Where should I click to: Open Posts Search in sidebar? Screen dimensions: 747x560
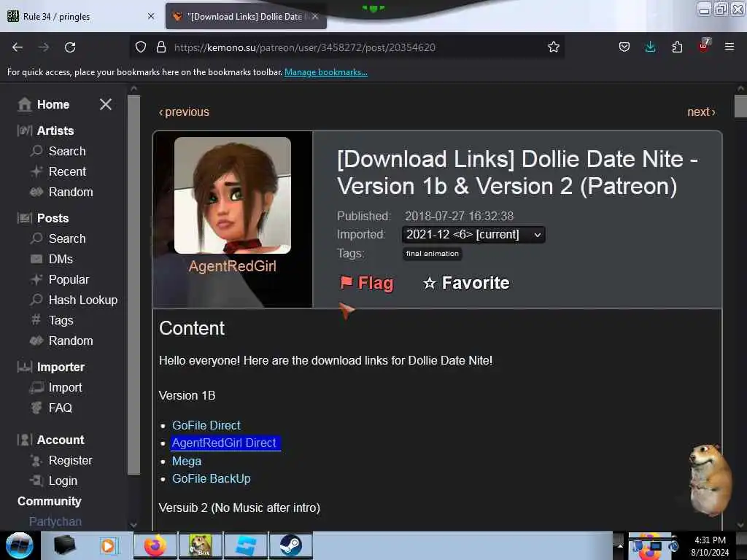(x=67, y=238)
